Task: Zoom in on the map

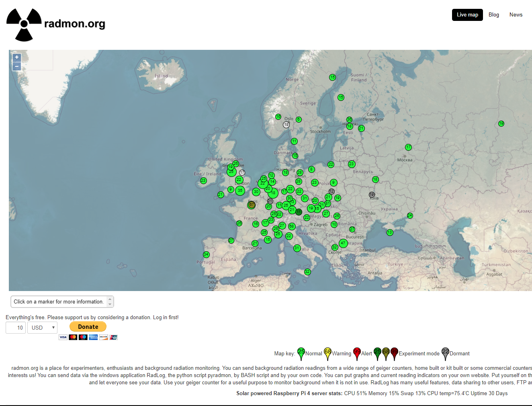Action: tap(17, 57)
